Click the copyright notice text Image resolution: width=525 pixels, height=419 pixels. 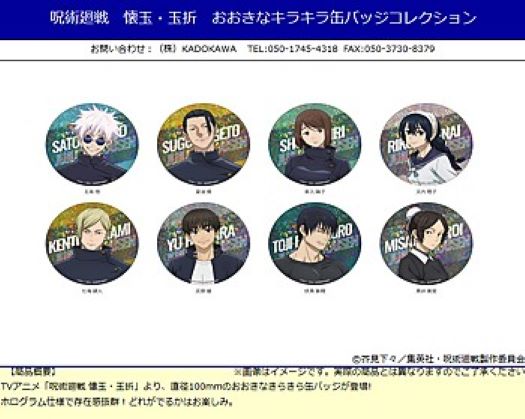[x=438, y=359]
